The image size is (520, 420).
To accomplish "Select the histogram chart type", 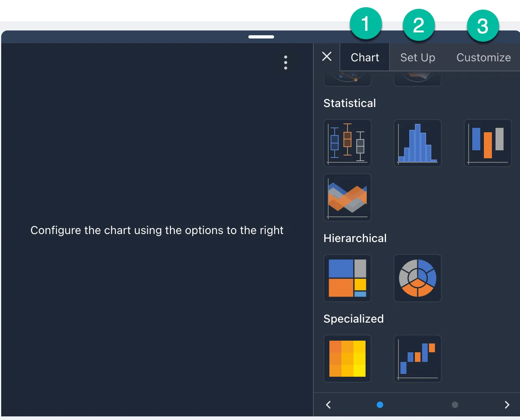I will tap(418, 143).
